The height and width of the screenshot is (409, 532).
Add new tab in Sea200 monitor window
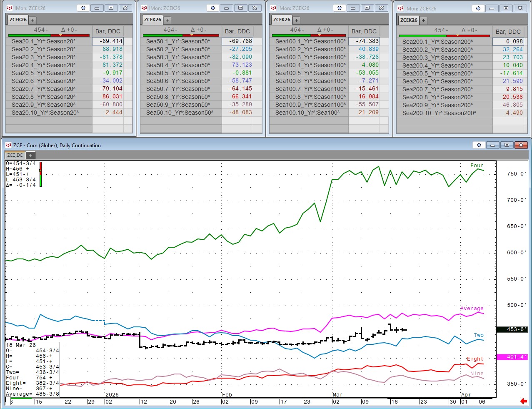tap(423, 20)
